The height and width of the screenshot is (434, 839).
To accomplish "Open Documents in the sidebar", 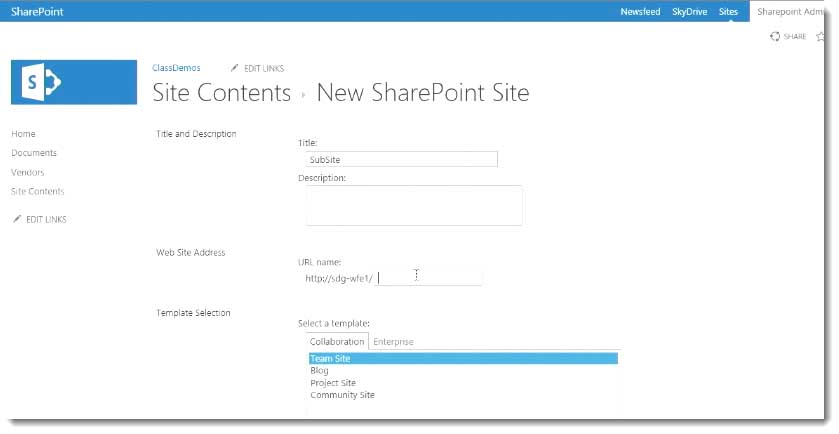I will click(x=34, y=153).
